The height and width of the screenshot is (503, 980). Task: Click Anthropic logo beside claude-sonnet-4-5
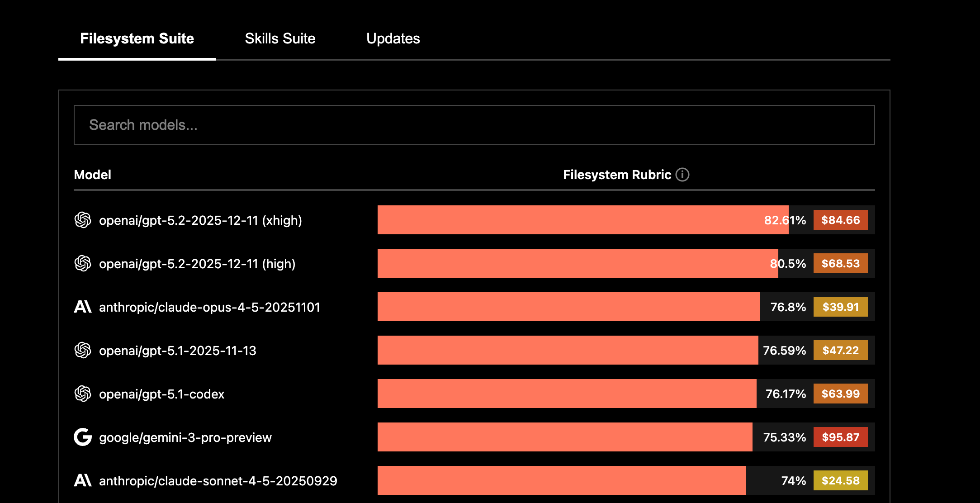pos(83,480)
